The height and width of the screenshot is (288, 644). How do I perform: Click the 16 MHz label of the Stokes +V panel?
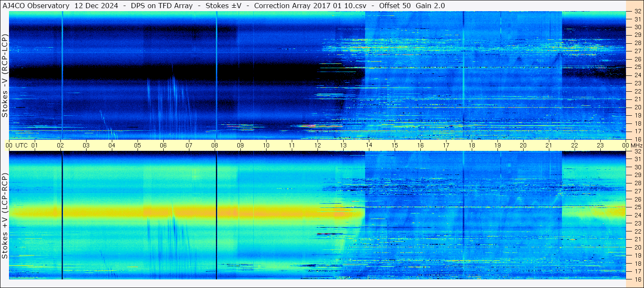637,279
